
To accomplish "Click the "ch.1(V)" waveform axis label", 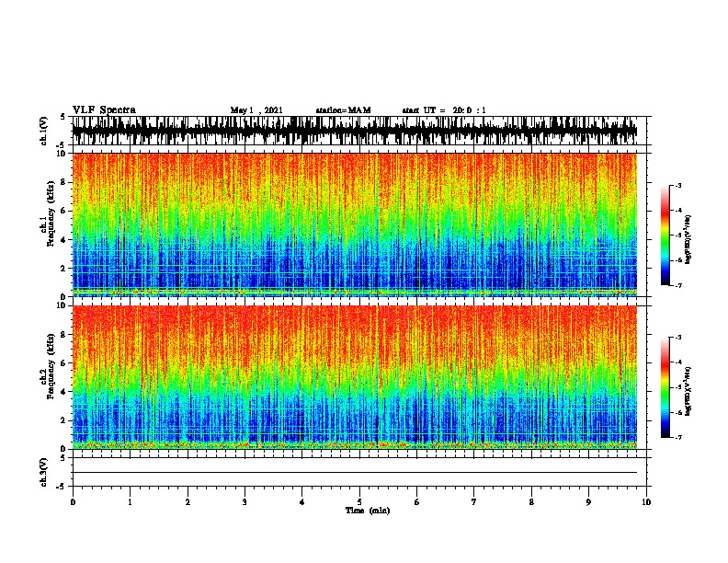I will (43, 131).
